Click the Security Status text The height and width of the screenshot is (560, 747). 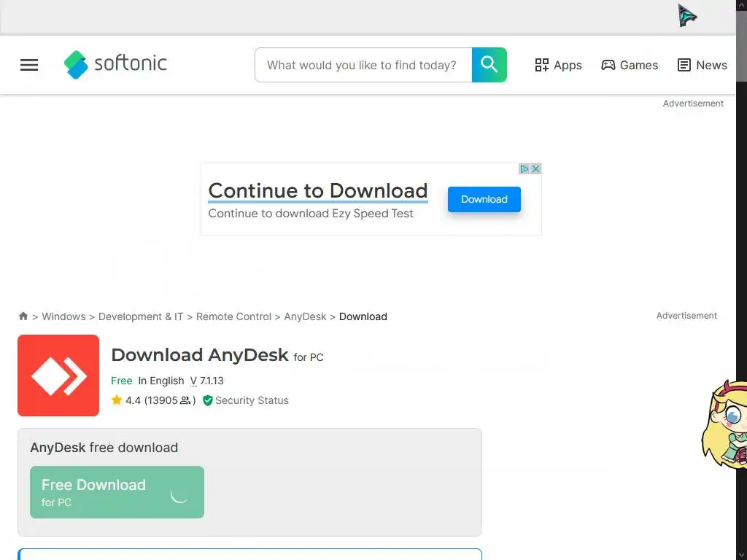(x=252, y=400)
